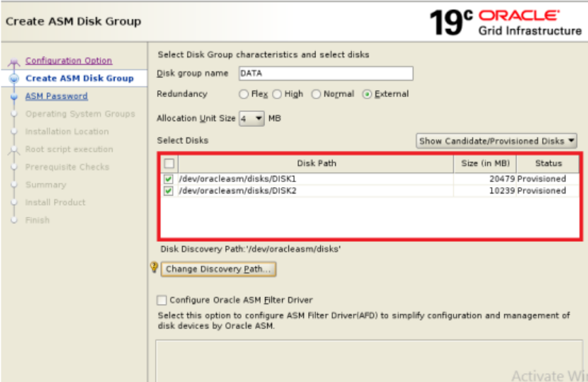Uncheck the DISK1 checkbox

click(x=169, y=179)
